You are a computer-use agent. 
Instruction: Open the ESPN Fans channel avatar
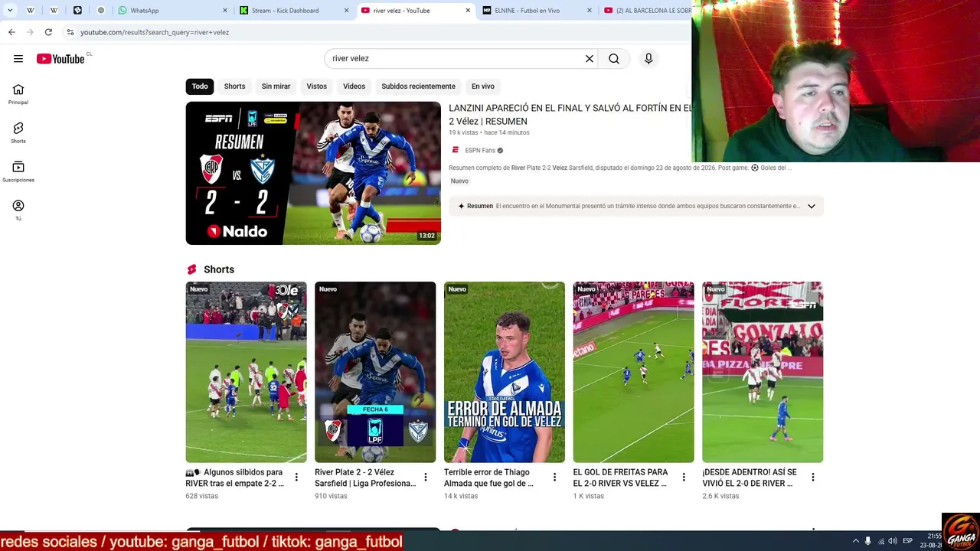point(456,150)
